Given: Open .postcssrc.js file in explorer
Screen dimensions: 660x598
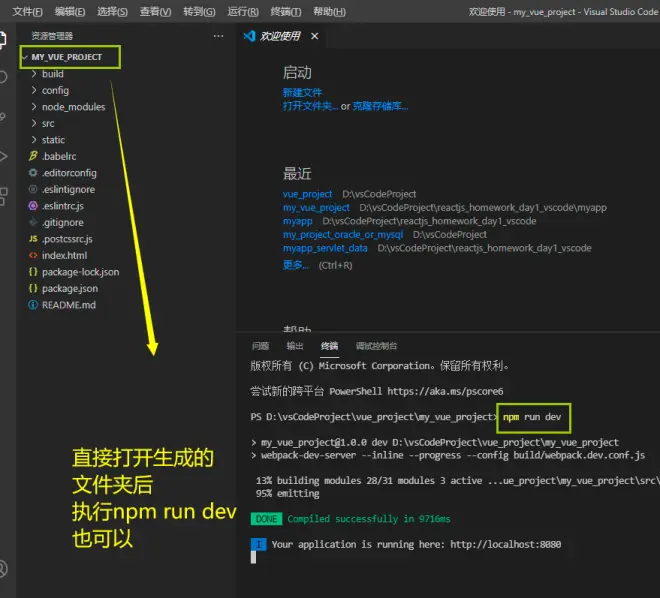Looking at the screenshot, I should click(x=67, y=239).
